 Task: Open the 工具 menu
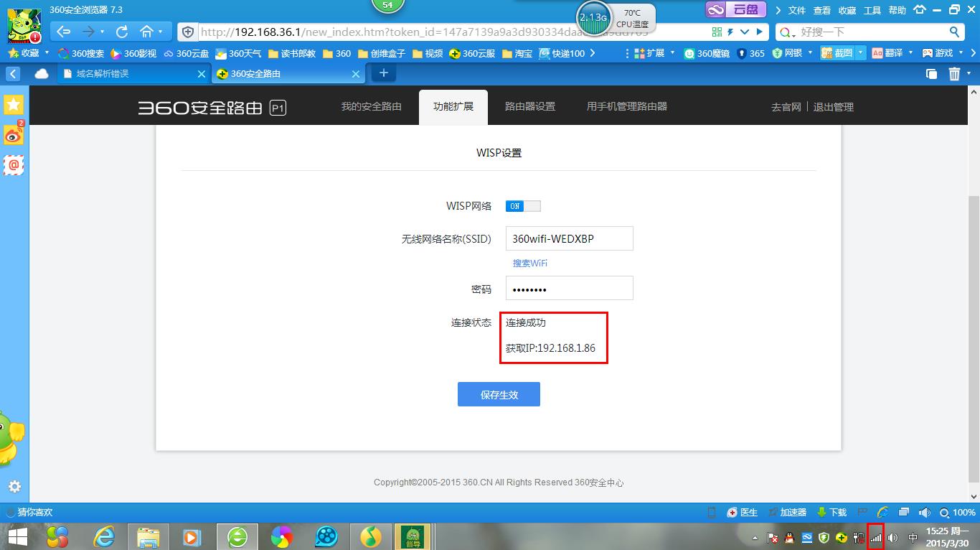pyautogui.click(x=872, y=10)
